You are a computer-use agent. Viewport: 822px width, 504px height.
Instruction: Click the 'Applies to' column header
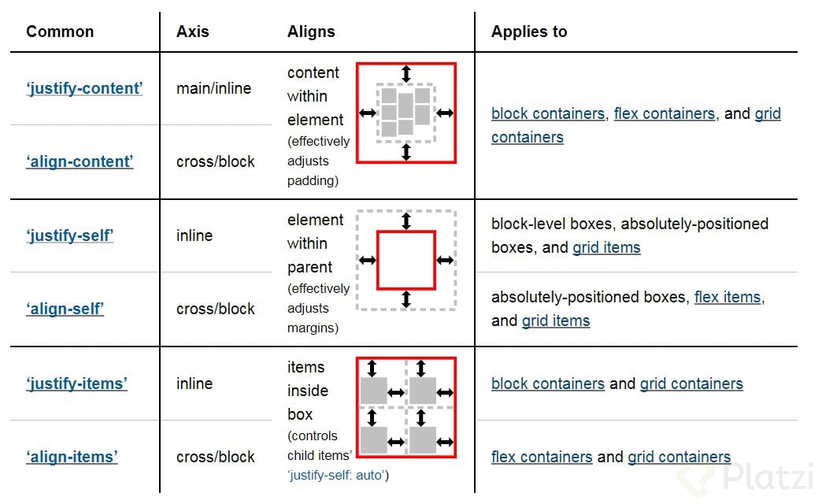(x=529, y=31)
